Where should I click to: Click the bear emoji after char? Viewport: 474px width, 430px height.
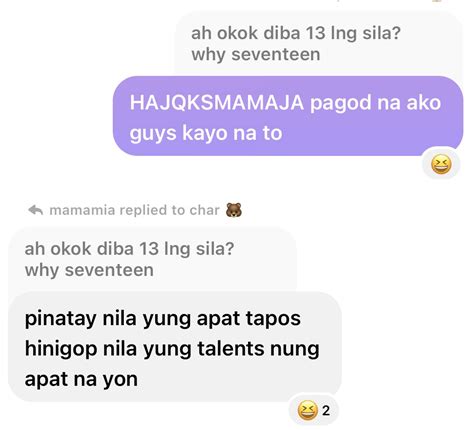point(234,210)
